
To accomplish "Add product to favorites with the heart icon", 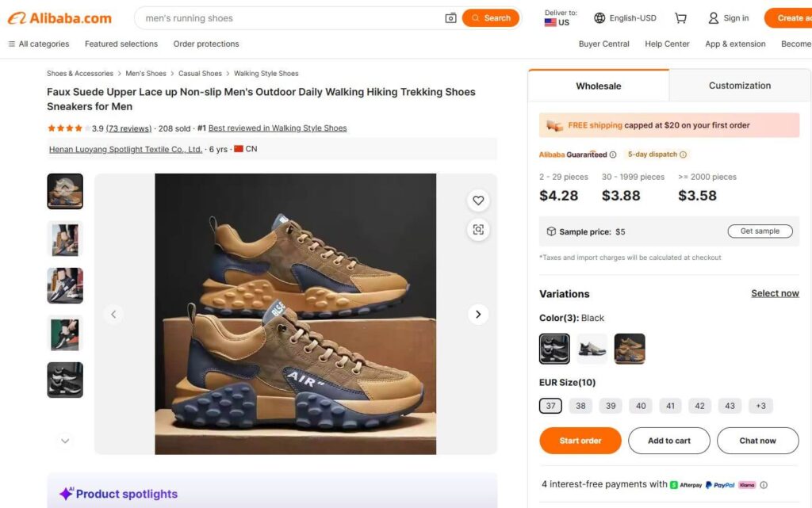I will 478,201.
